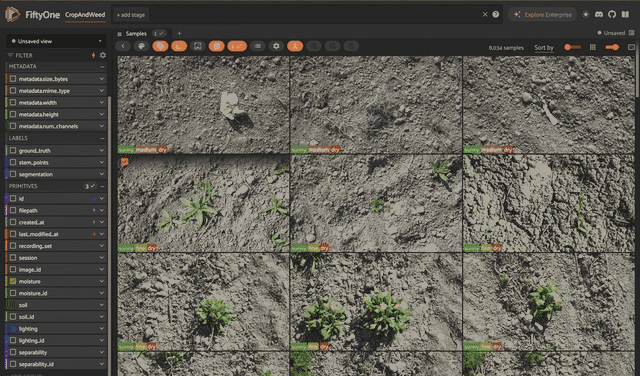Viewport: 640px width, 376px height.
Task: Open the GitHub repository icon
Action: pos(612,14)
